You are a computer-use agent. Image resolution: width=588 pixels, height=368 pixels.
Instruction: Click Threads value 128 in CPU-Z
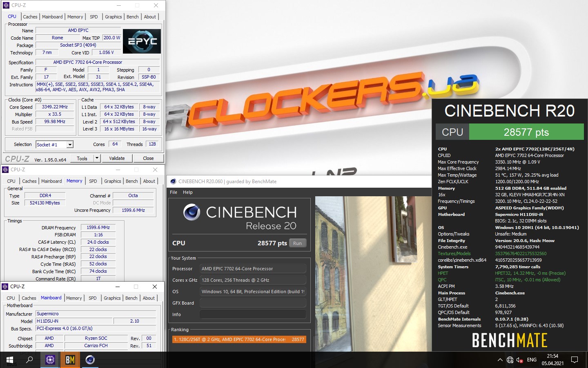pyautogui.click(x=152, y=144)
